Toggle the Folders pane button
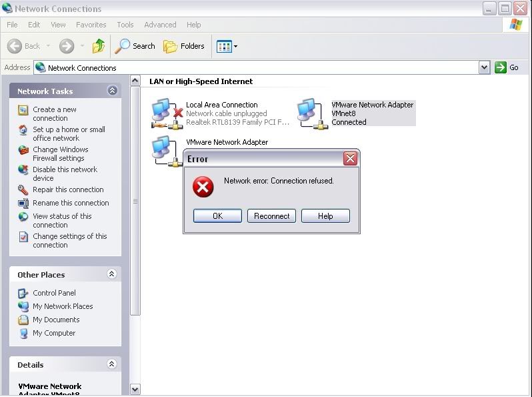Image resolution: width=532 pixels, height=397 pixels. (184, 46)
